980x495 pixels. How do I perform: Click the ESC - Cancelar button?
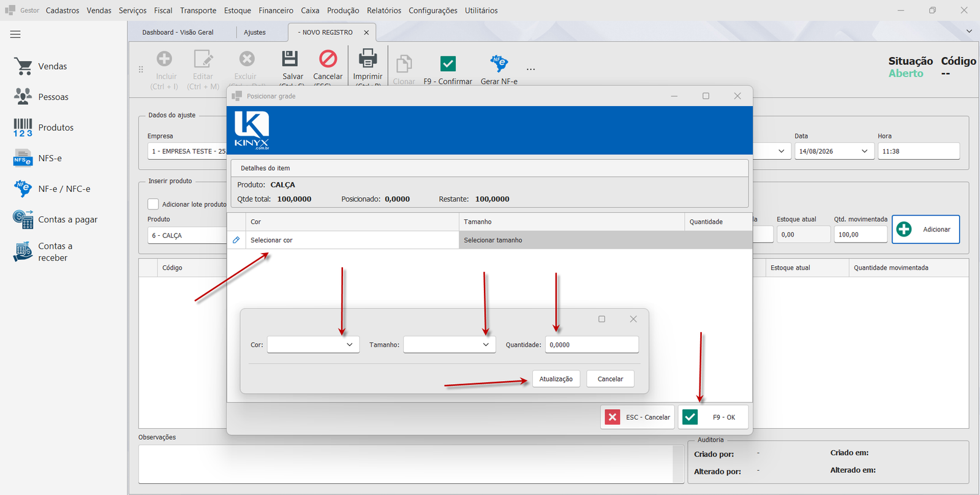point(638,417)
